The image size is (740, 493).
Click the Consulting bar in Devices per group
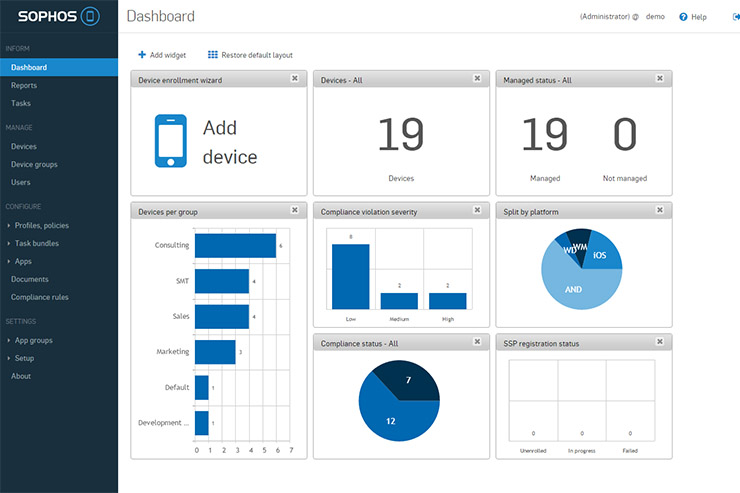pos(235,245)
